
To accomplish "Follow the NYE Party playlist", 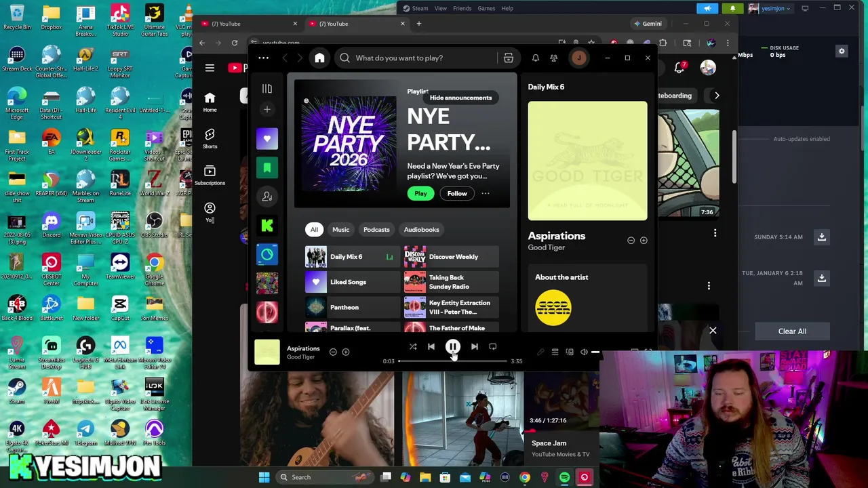I will tap(457, 194).
